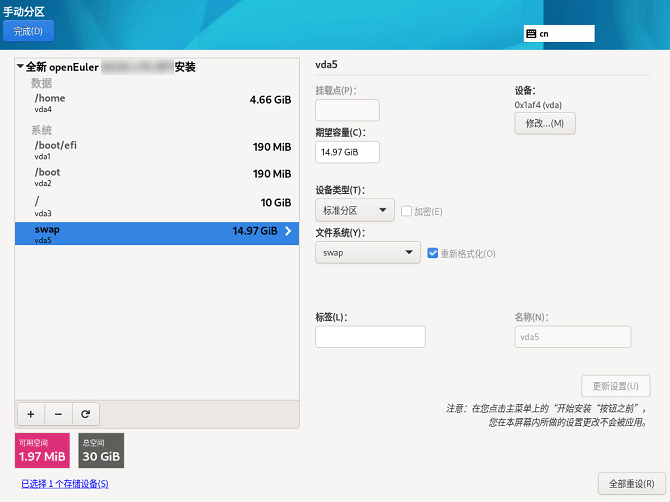Click the Reset All (全部重设) button
670x502 pixels.
pyautogui.click(x=630, y=484)
